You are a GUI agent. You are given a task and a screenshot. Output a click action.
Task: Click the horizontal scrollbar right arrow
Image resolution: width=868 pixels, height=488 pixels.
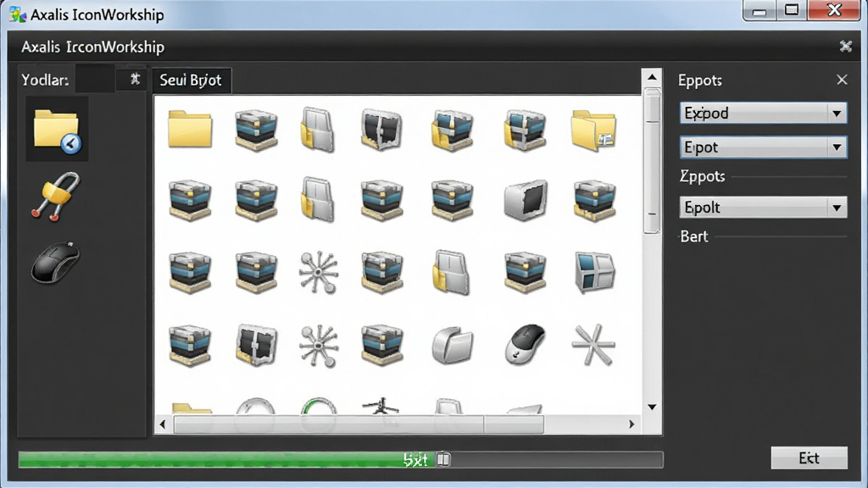tap(632, 424)
